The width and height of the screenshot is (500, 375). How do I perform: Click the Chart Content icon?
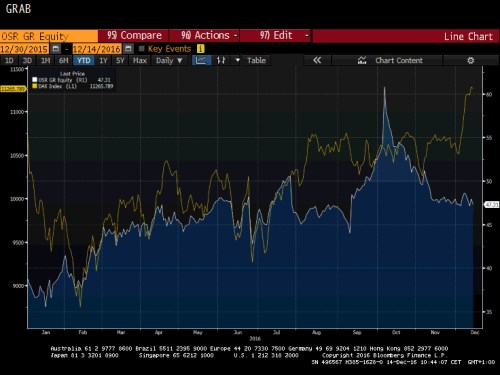362,60
